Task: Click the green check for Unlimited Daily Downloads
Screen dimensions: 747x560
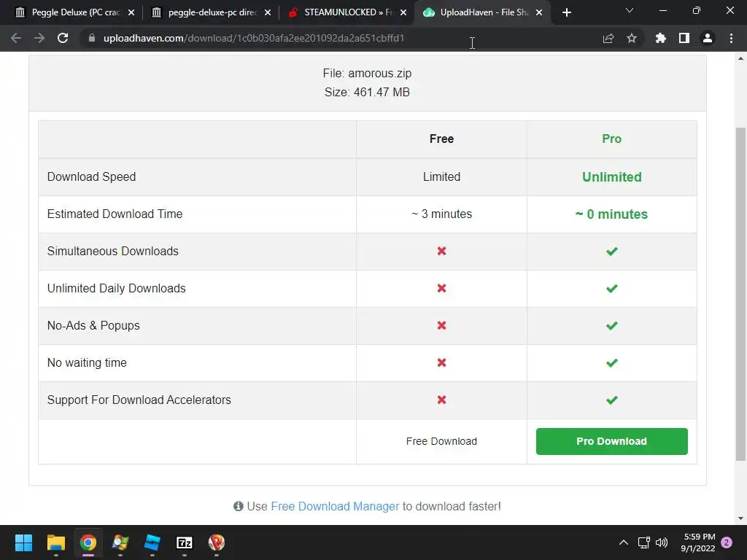Action: [612, 288]
